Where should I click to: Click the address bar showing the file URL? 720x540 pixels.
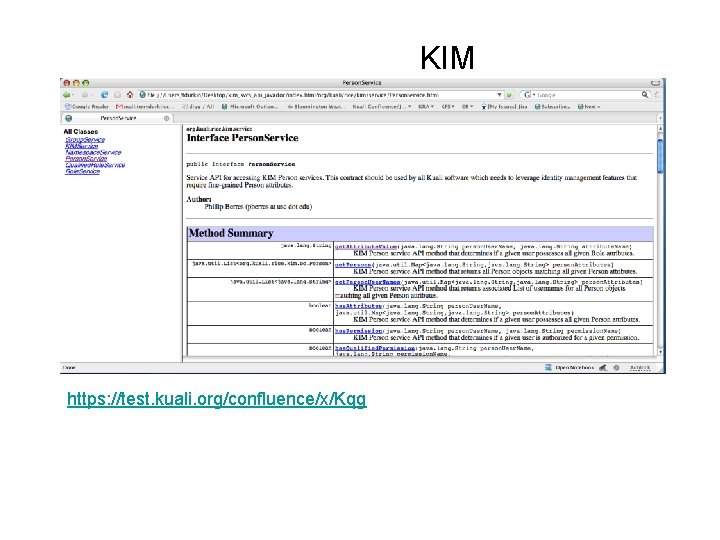[320, 95]
